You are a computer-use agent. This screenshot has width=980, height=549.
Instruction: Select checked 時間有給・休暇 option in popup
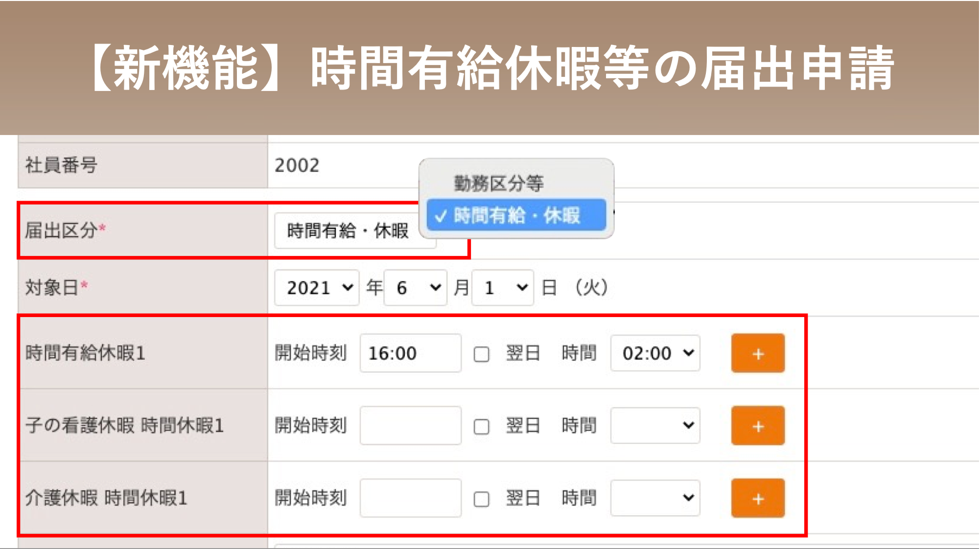click(x=516, y=215)
